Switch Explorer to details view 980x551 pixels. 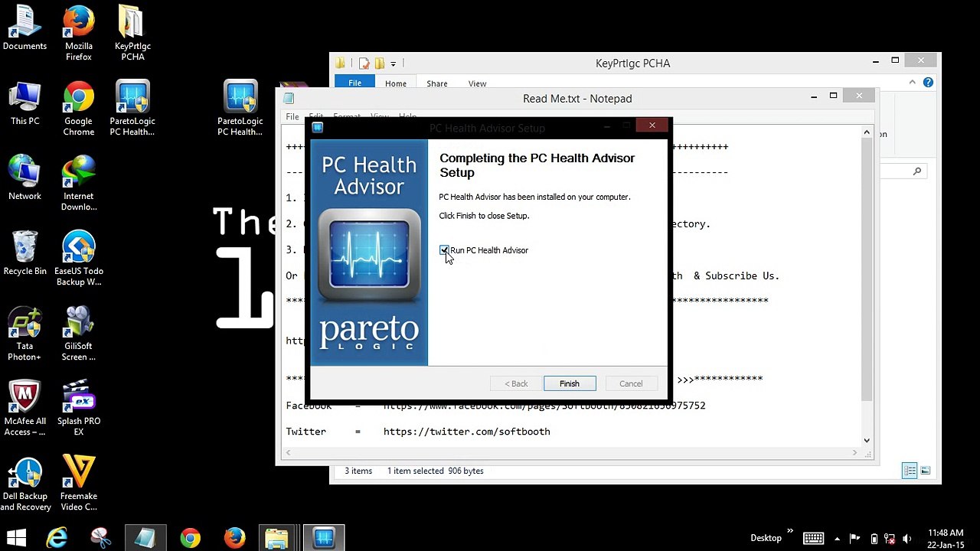tap(910, 471)
